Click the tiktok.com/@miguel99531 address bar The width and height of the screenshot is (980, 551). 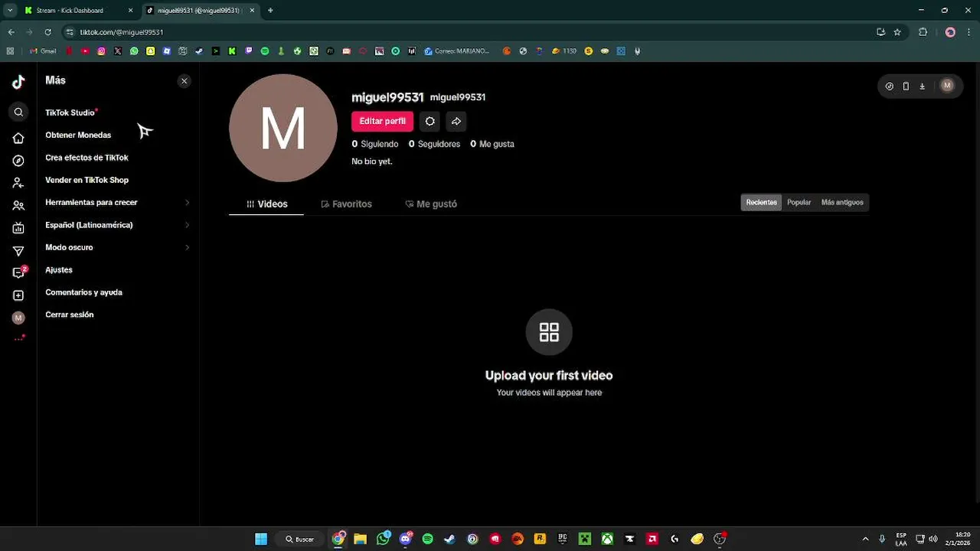tap(467, 32)
